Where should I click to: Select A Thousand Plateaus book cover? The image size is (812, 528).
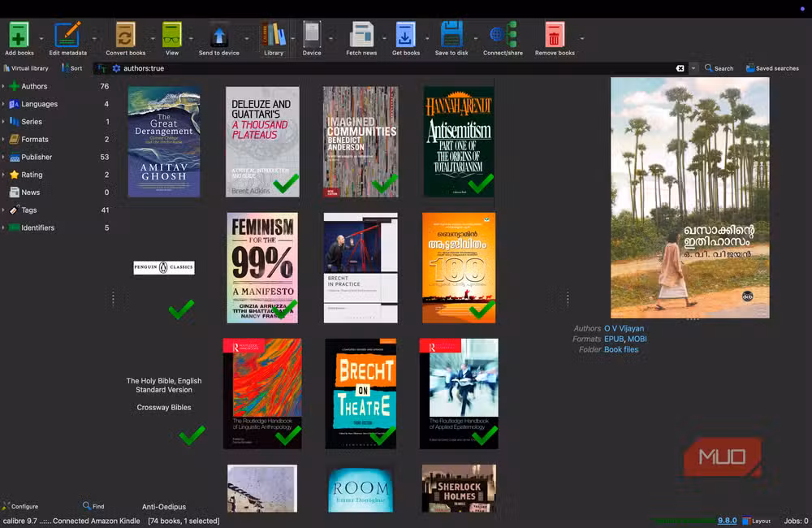click(x=262, y=141)
